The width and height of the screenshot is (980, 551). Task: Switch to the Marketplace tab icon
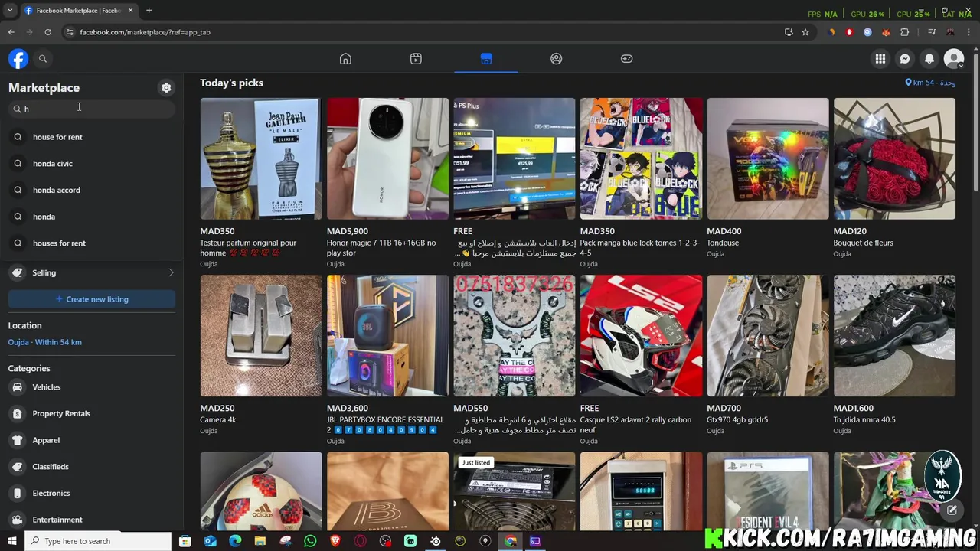pyautogui.click(x=486, y=59)
